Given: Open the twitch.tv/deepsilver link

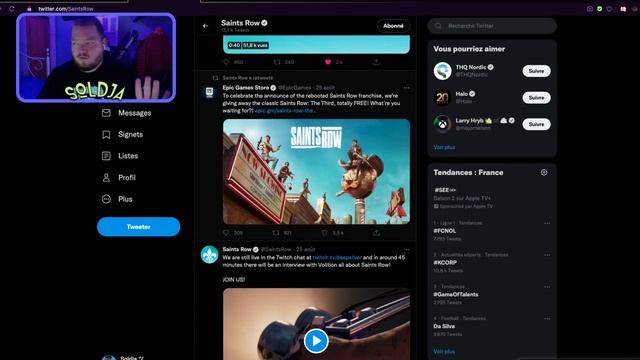Looking at the screenshot, I should tap(337, 258).
